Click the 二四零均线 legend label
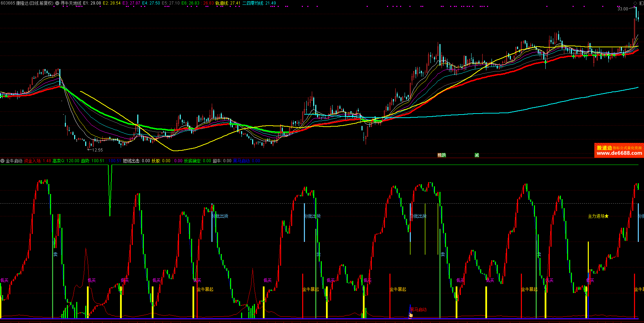Image resolution: width=644 pixels, height=323 pixels. (x=253, y=3)
